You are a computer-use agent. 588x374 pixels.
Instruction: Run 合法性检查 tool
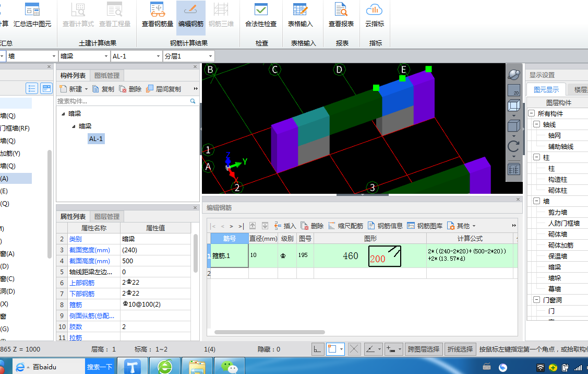coord(261,15)
